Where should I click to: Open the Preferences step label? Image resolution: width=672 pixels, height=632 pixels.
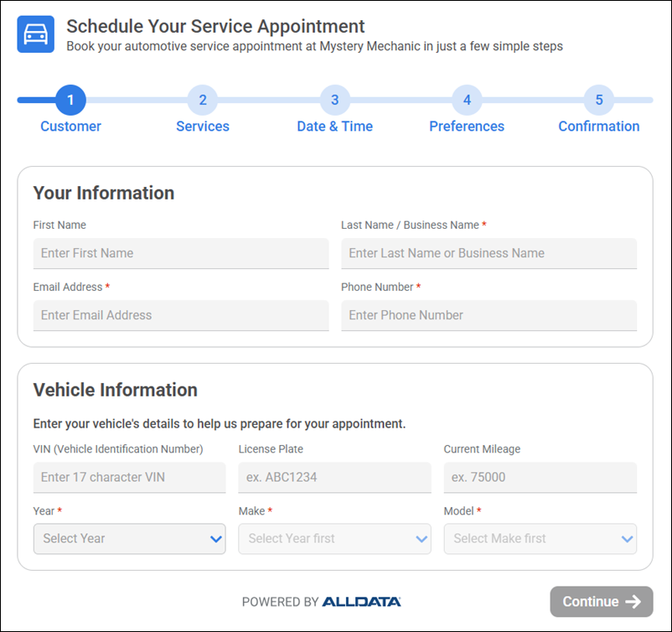click(467, 127)
